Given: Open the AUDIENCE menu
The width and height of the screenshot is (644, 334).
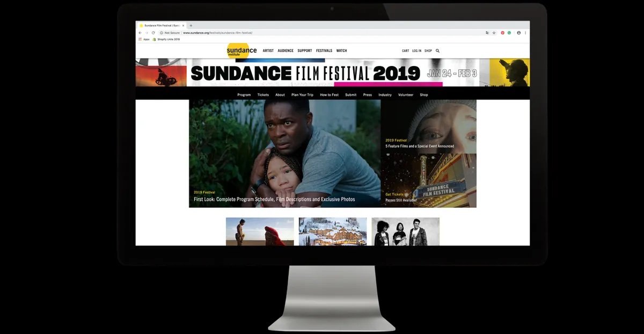Looking at the screenshot, I should pyautogui.click(x=286, y=51).
